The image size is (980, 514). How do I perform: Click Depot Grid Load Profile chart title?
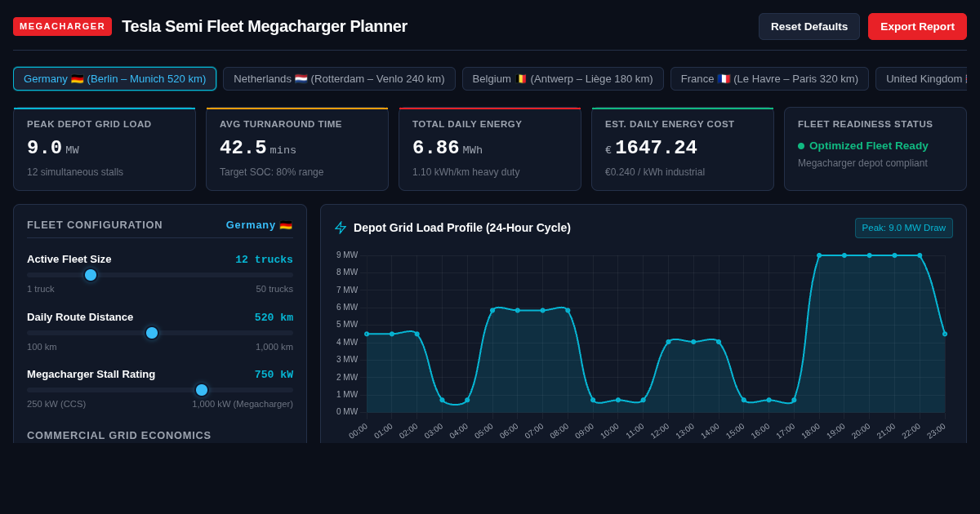(462, 228)
